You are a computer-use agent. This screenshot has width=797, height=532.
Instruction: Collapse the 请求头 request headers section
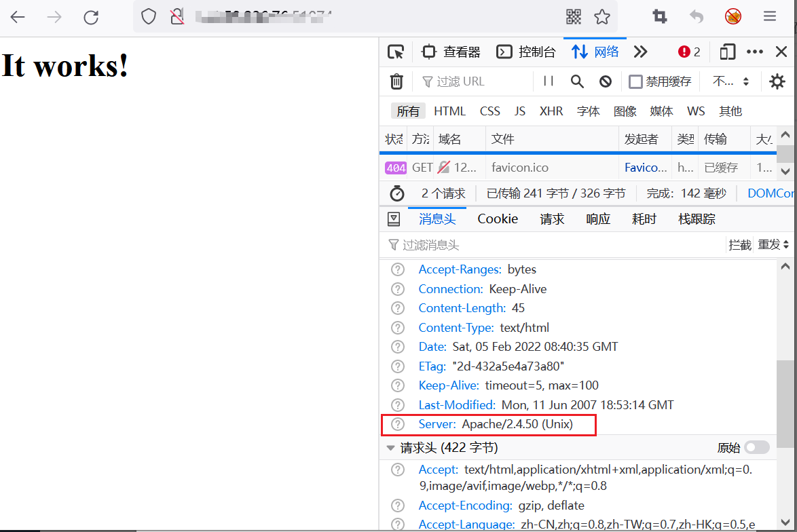tap(390, 447)
